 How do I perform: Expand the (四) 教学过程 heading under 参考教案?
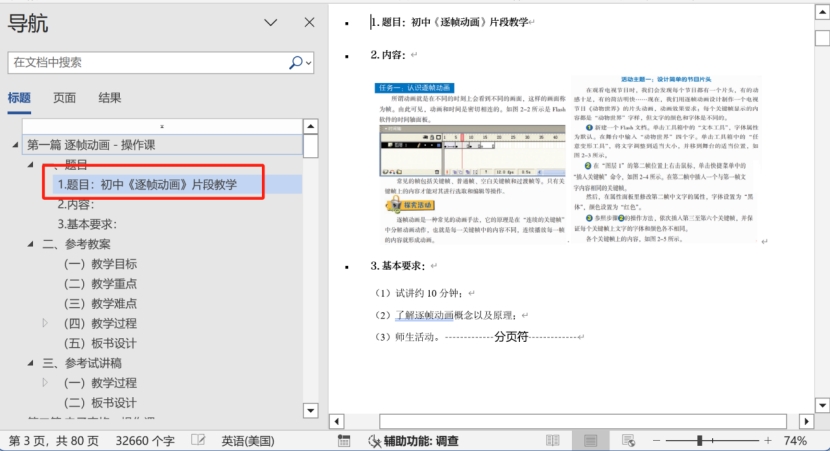pyautogui.click(x=45, y=323)
